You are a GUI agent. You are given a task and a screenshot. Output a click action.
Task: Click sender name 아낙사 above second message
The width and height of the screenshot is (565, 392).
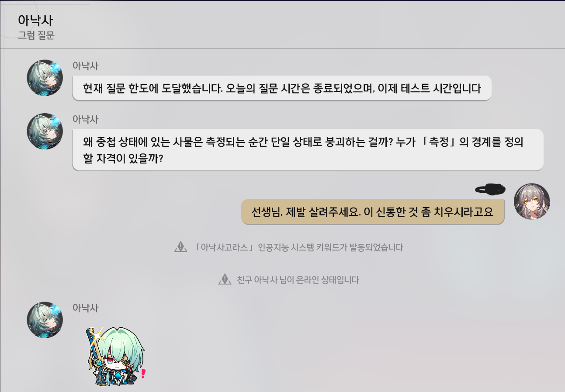tap(85, 119)
